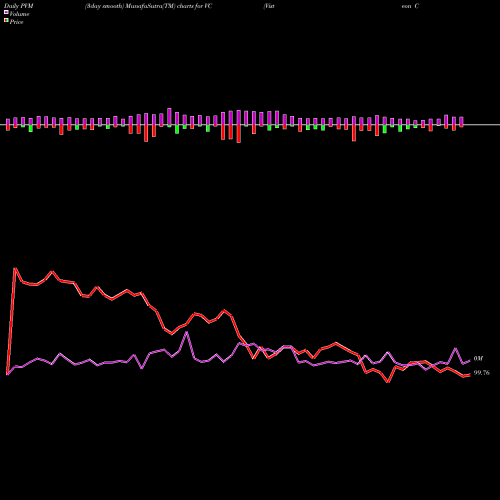
Task: Select the 'Volume' legend label
Action: (19, 14)
